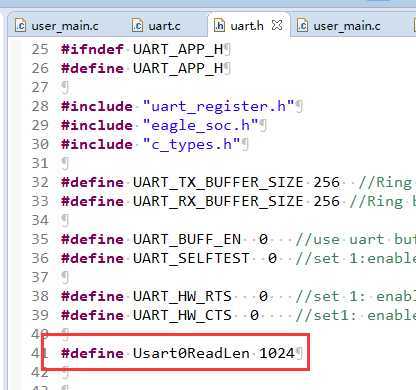This screenshot has height=390, width=416.
Task: Click UART_RX_BUFFER_SIZE macro name
Action: (218, 202)
